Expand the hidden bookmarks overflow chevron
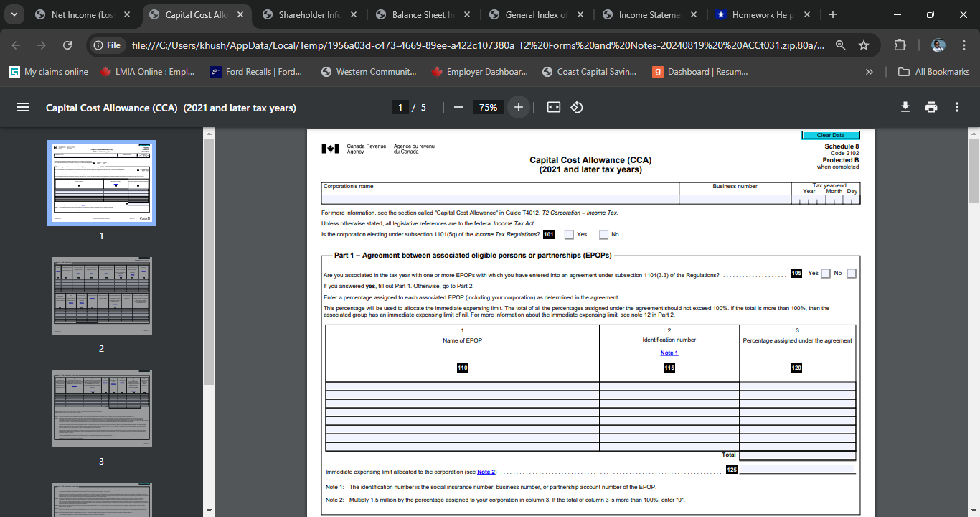The width and height of the screenshot is (980, 517). [x=870, y=72]
